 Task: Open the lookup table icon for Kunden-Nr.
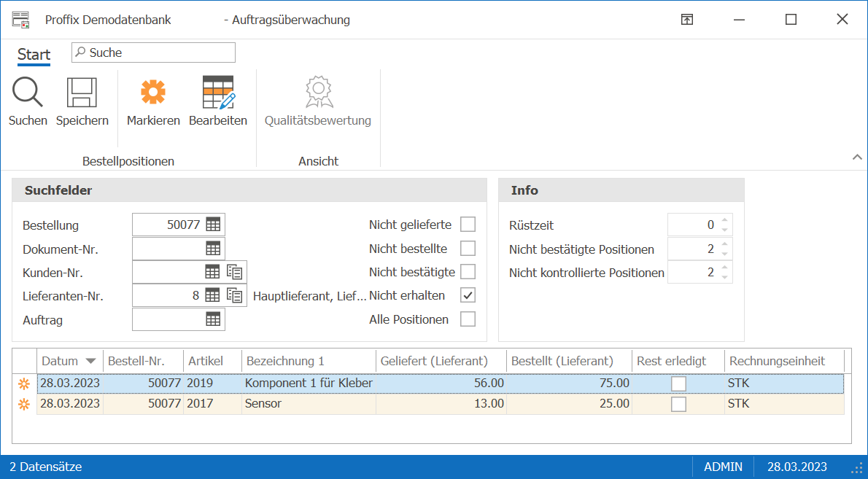click(212, 272)
